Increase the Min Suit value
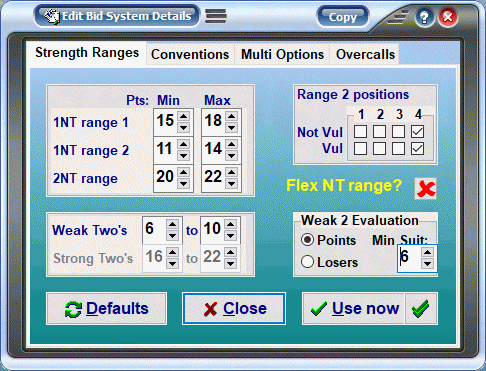 click(427, 252)
